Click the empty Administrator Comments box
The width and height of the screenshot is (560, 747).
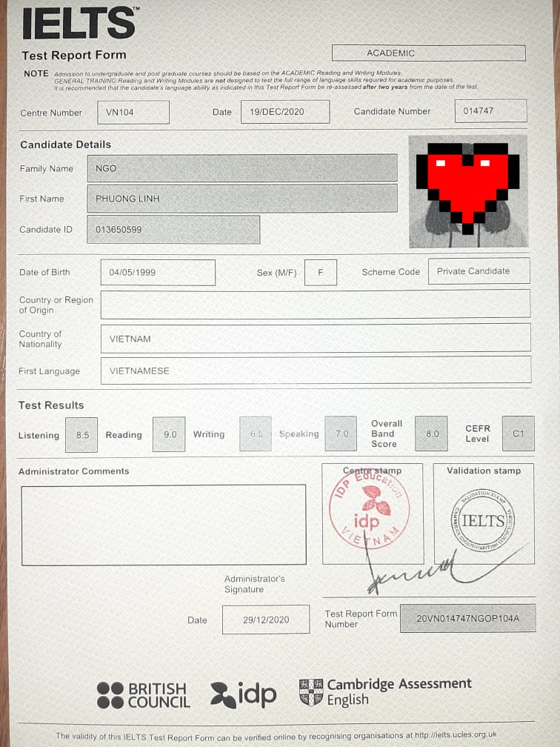(164, 525)
